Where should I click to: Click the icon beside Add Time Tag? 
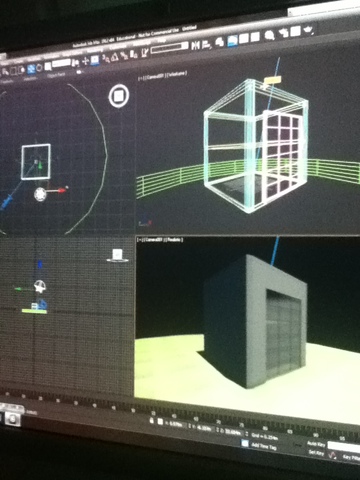click(x=245, y=443)
